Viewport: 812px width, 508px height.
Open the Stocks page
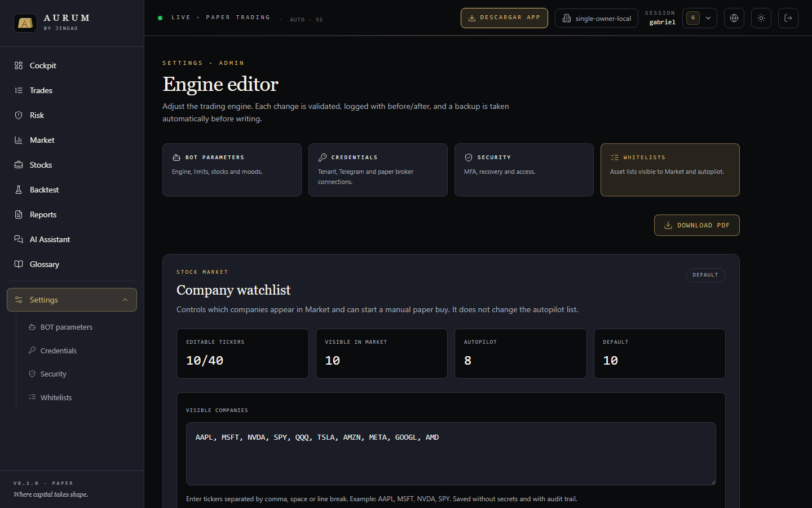point(72,165)
